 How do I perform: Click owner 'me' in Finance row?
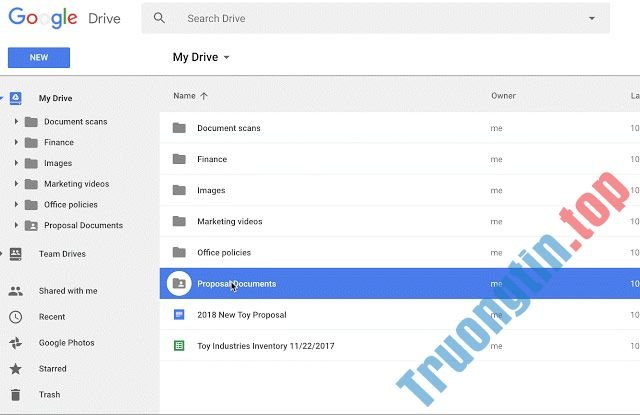(496, 159)
